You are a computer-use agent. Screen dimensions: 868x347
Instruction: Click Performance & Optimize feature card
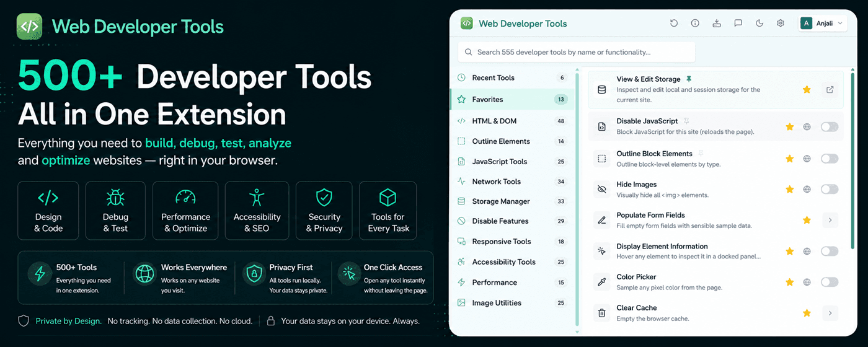tap(185, 211)
